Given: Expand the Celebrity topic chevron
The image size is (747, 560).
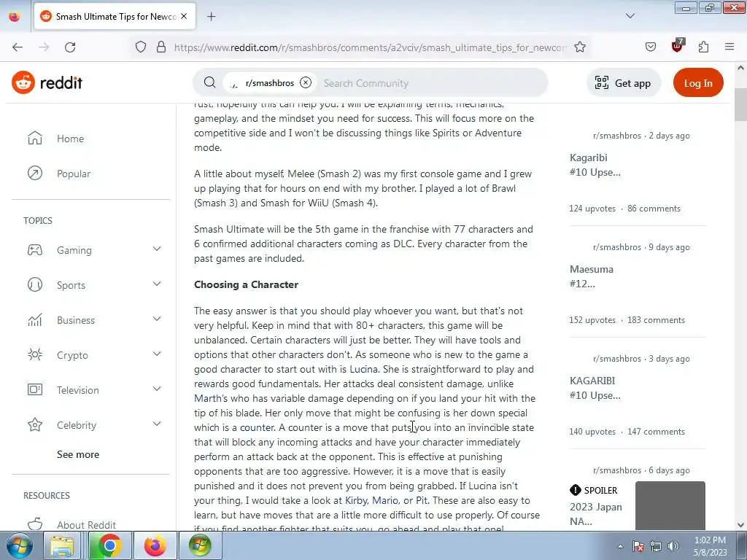Looking at the screenshot, I should 157,424.
